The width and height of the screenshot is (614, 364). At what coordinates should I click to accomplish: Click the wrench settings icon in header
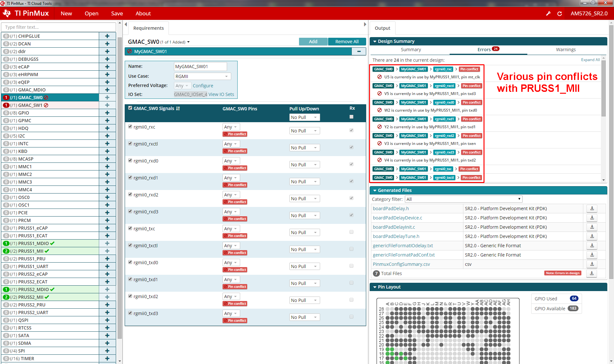coord(548,13)
